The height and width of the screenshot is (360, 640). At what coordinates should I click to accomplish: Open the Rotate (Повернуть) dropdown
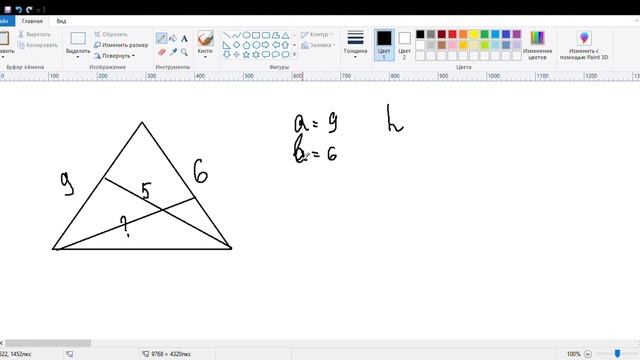pyautogui.click(x=114, y=56)
